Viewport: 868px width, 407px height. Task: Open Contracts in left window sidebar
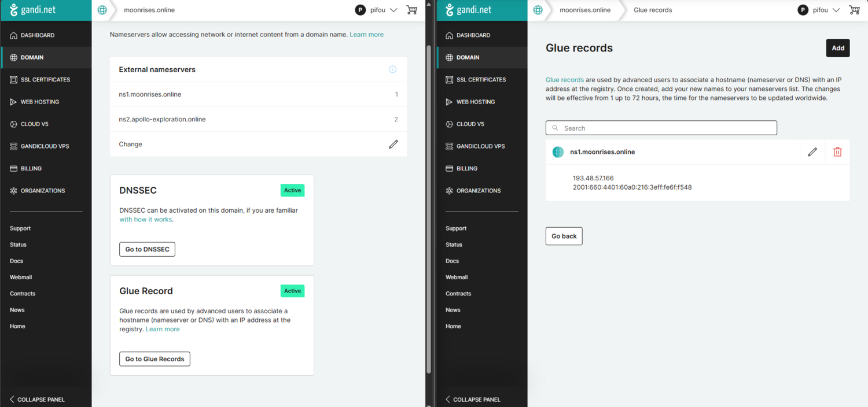pyautogui.click(x=23, y=294)
